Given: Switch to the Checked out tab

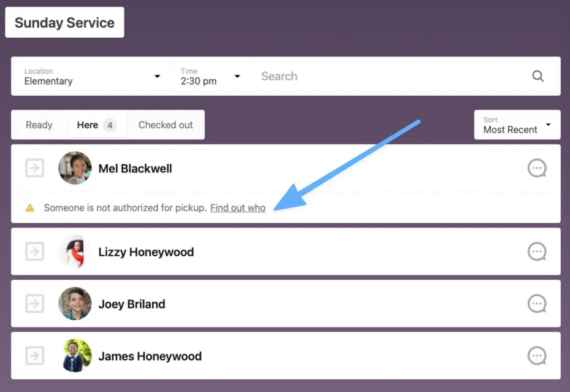Looking at the screenshot, I should [x=166, y=125].
